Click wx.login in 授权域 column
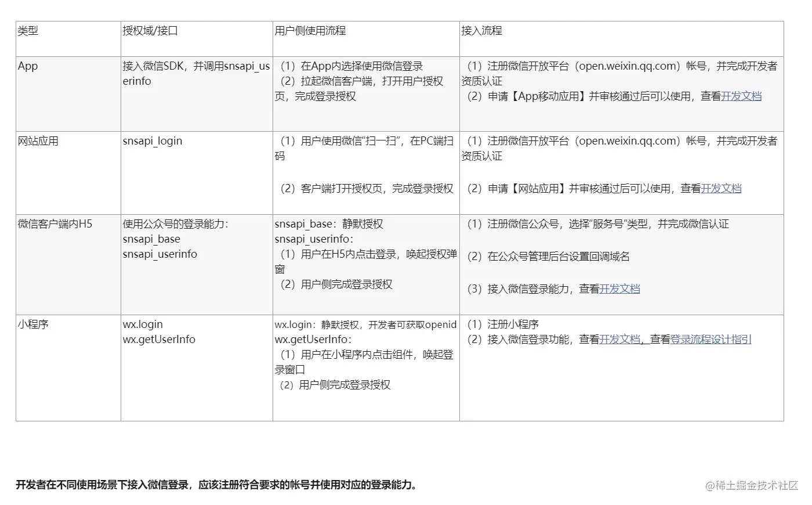Viewport: 812px width, 505px height. coord(143,324)
